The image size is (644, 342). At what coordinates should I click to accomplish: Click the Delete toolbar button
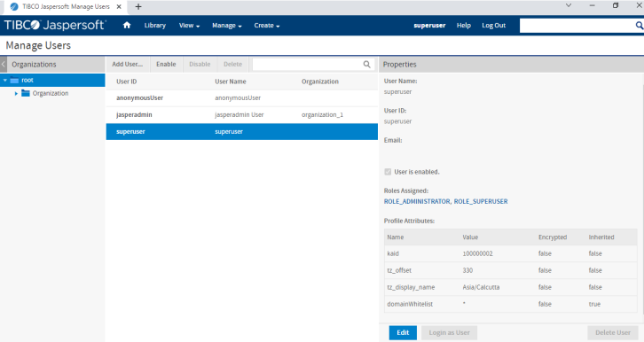(x=232, y=65)
